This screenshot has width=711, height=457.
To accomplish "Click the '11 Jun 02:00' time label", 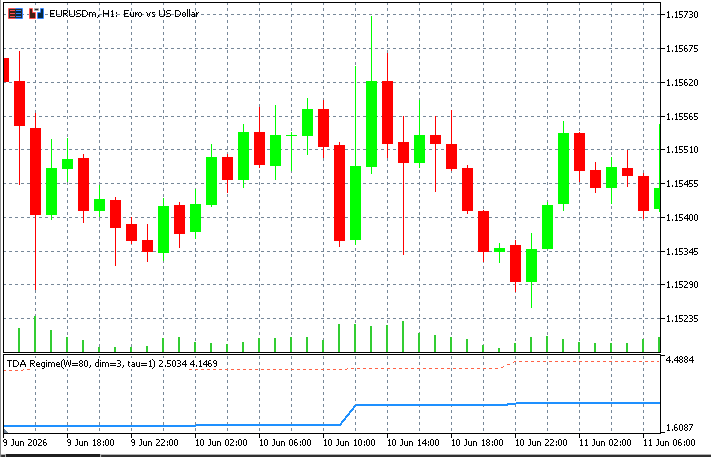I will coord(605,442).
